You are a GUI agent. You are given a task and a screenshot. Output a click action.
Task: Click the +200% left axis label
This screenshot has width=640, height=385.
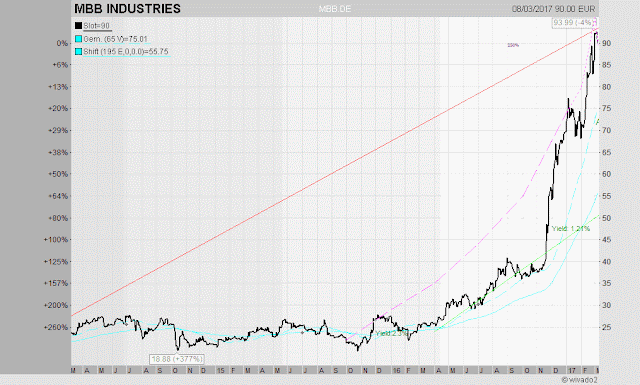(56, 305)
